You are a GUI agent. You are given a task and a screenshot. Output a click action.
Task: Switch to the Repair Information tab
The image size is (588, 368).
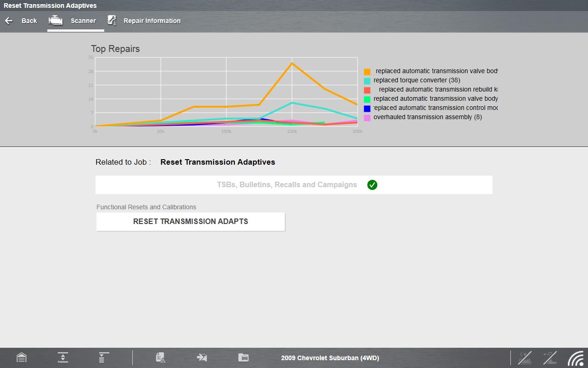pyautogui.click(x=144, y=21)
